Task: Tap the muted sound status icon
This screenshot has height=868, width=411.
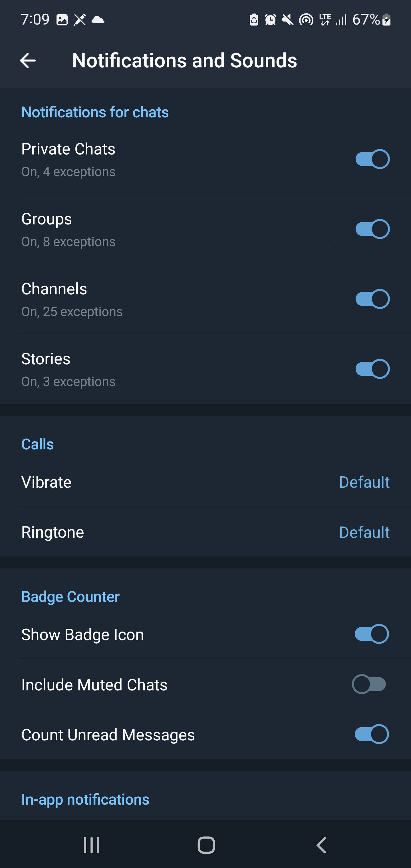Action: pyautogui.click(x=287, y=20)
